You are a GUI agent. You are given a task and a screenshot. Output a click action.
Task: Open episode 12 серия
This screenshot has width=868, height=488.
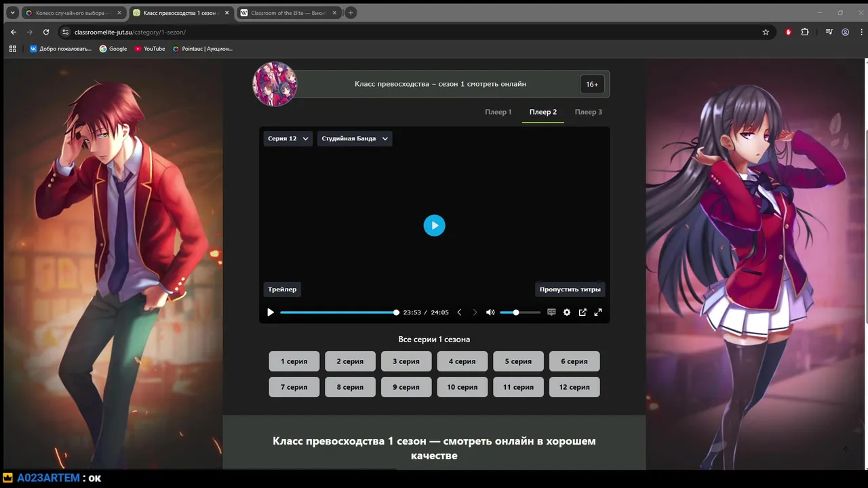point(574,387)
